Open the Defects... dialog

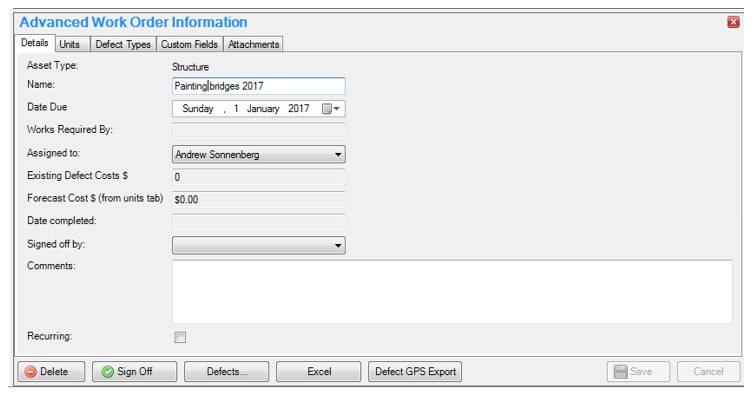click(x=226, y=371)
